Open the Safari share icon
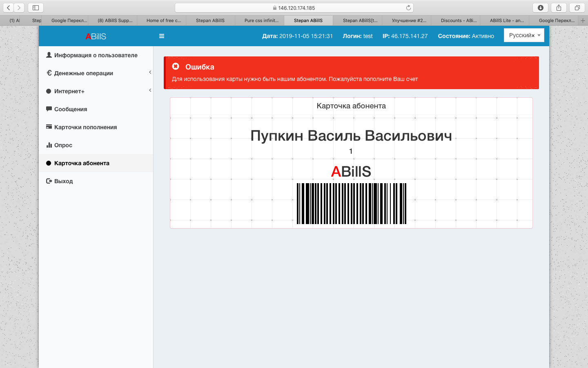The width and height of the screenshot is (588, 368). (559, 8)
